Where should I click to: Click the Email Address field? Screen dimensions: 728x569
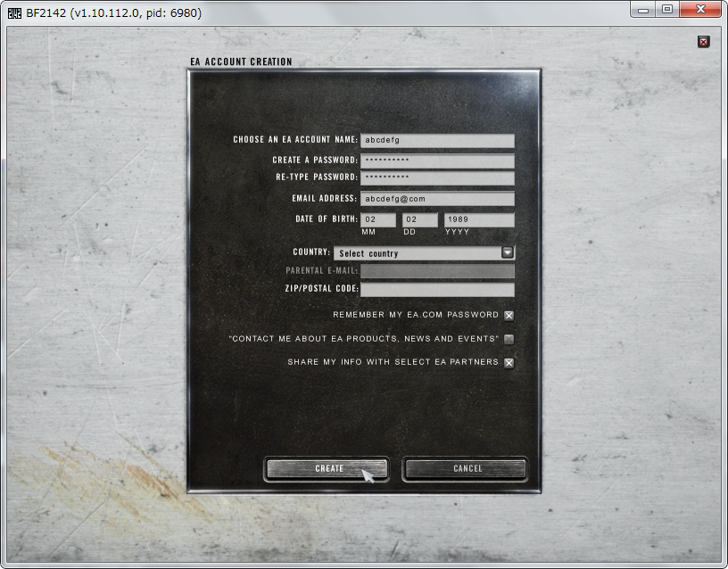click(437, 199)
